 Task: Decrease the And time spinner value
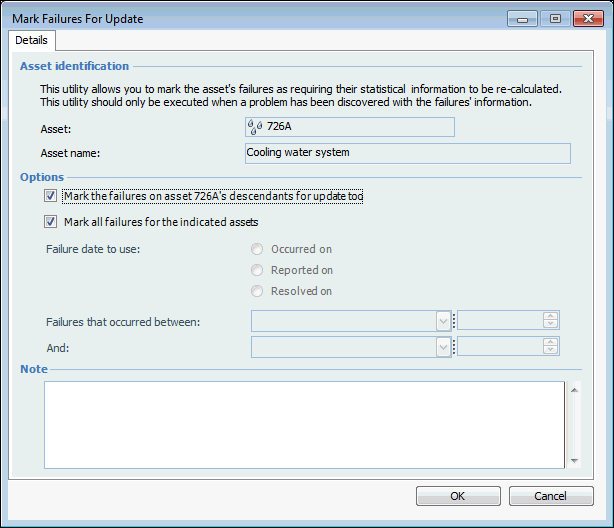[x=550, y=350]
